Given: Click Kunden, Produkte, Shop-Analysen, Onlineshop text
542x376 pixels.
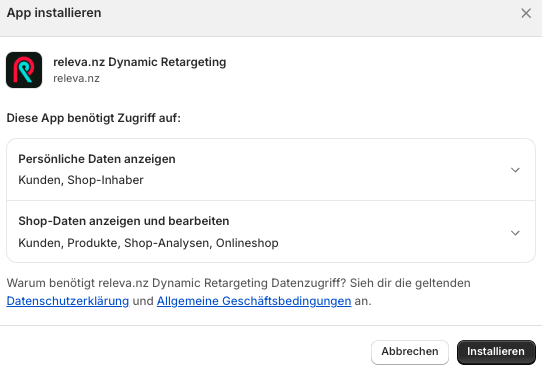Looking at the screenshot, I should click(148, 243).
